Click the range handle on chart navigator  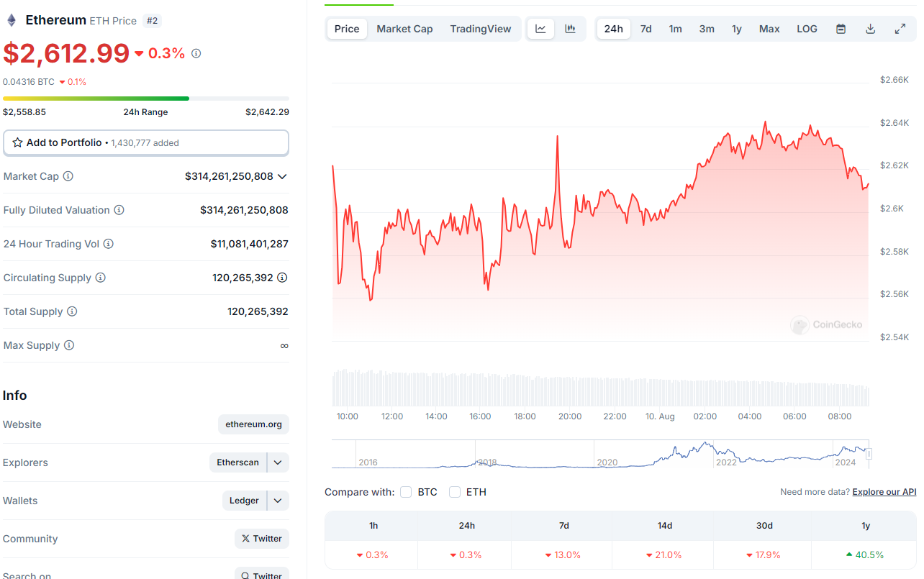coord(869,454)
